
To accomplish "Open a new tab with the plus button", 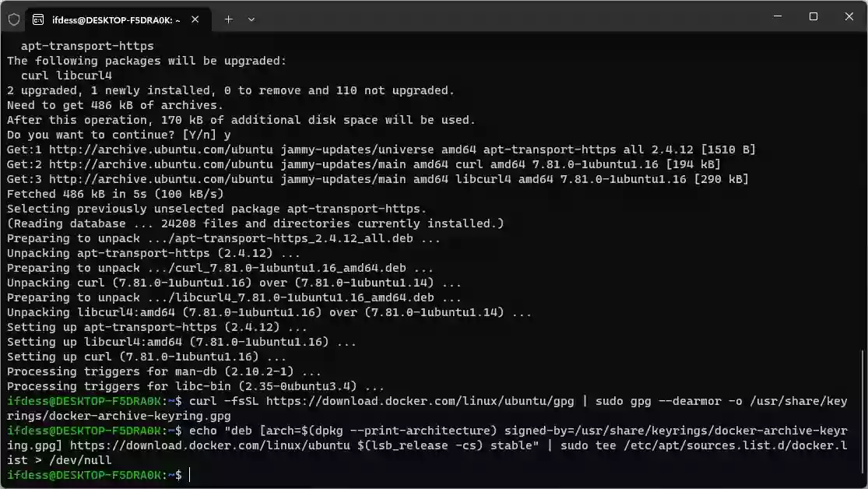I will pyautogui.click(x=228, y=19).
